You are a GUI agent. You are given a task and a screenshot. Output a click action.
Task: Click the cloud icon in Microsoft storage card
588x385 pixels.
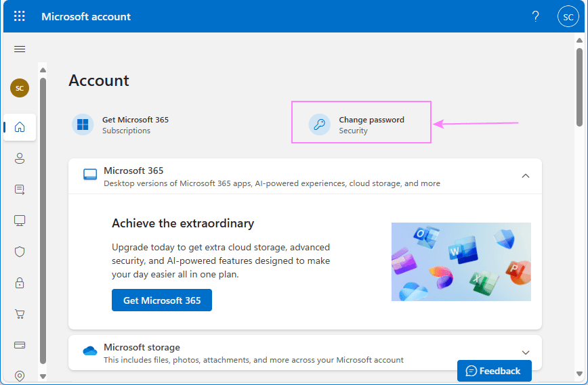click(90, 351)
